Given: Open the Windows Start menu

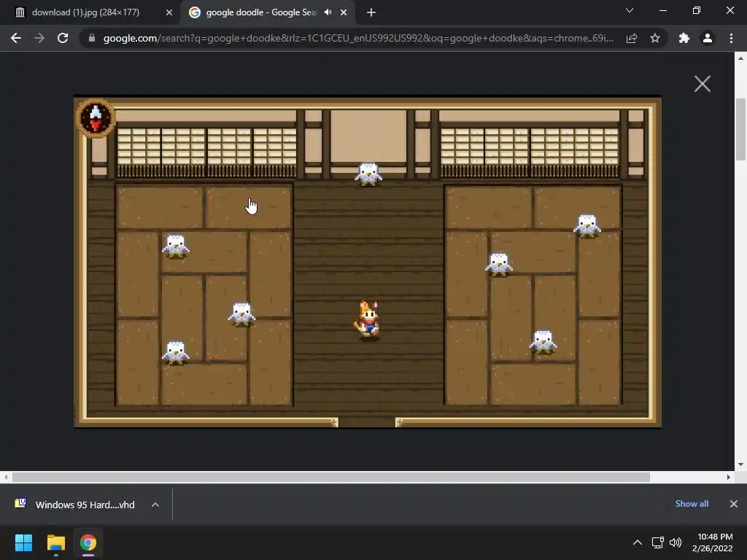Looking at the screenshot, I should click(23, 542).
